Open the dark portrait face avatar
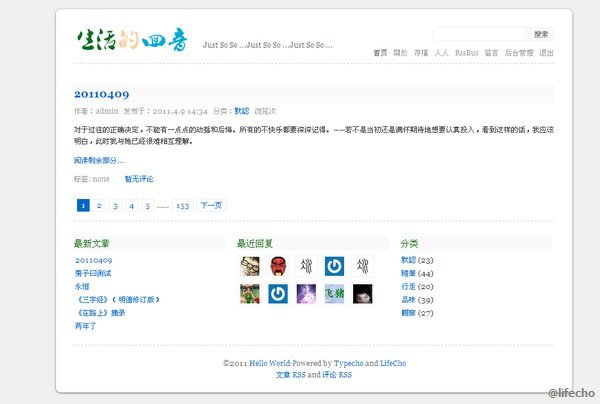 (362, 294)
